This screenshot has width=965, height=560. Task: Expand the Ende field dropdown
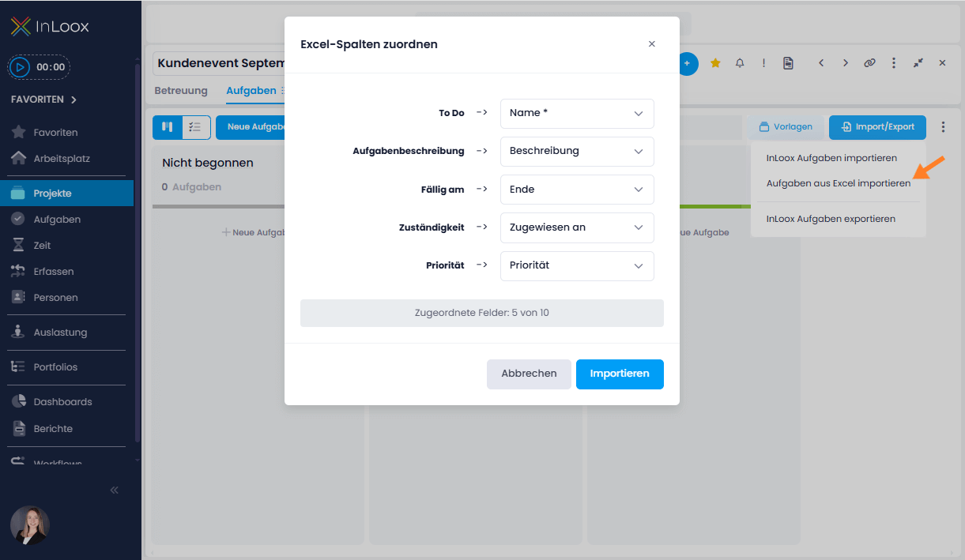click(x=577, y=190)
